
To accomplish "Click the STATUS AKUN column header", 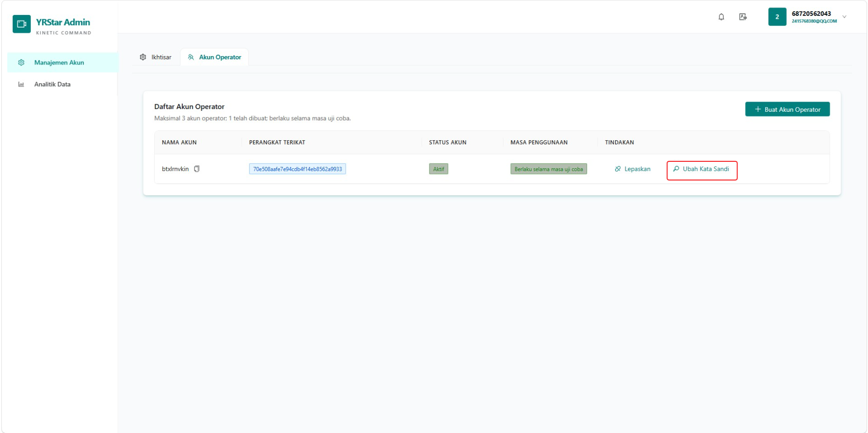I will (448, 143).
